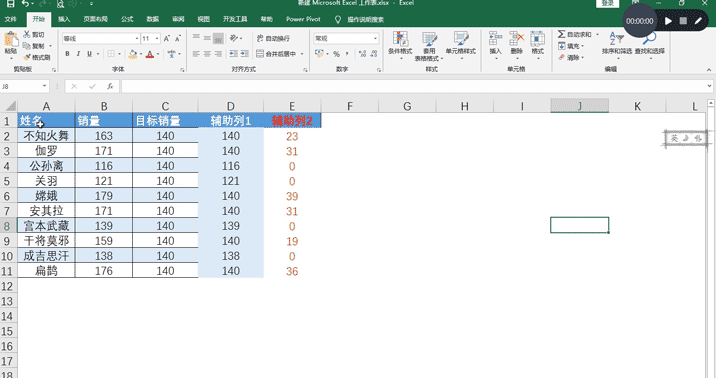Open the font size dropdown showing 11

click(x=157, y=38)
